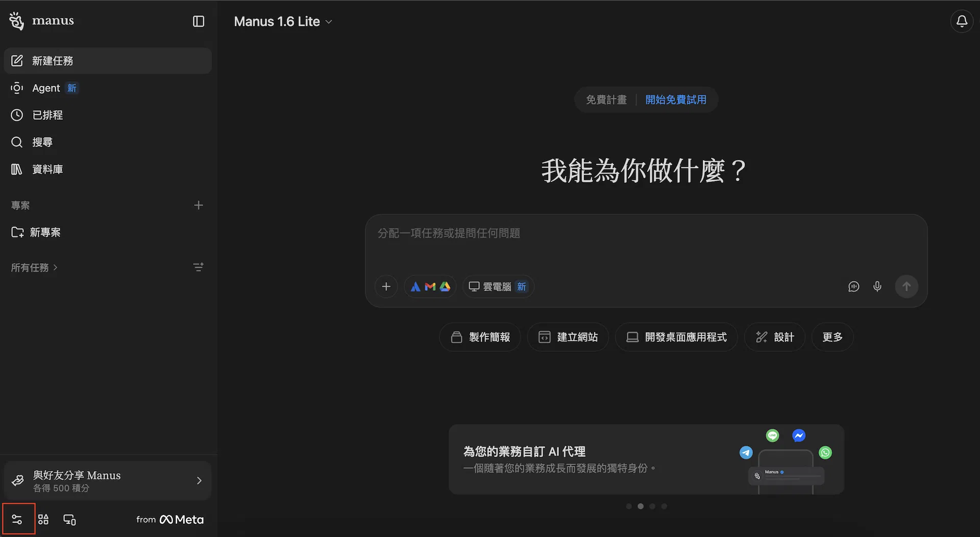980x537 pixels.
Task: Open 資料庫 library in the sidebar
Action: click(x=108, y=169)
